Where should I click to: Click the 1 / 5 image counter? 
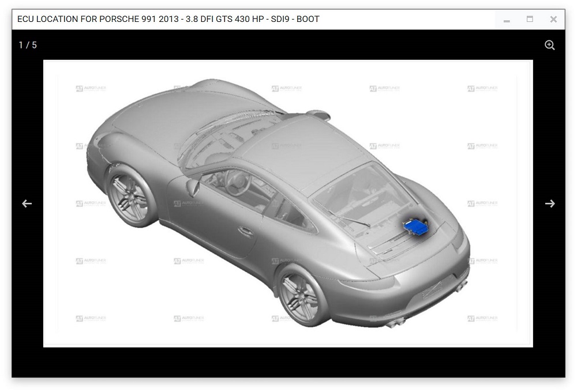click(x=28, y=45)
